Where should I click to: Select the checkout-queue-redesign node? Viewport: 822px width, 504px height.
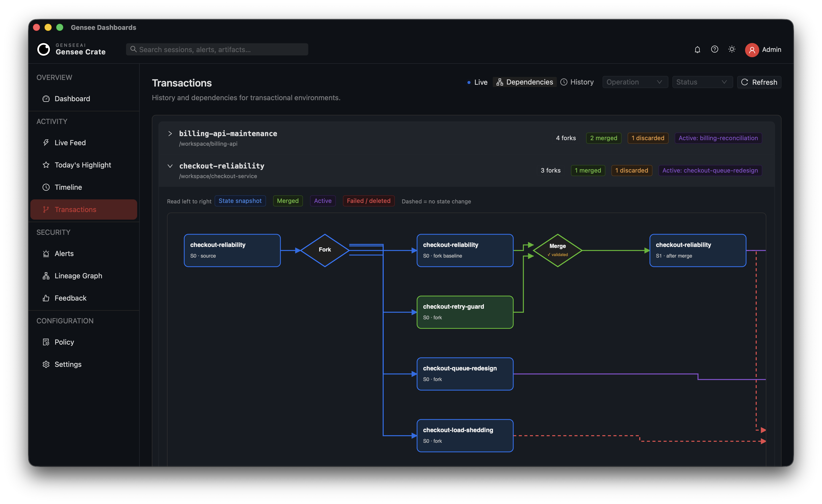465,374
